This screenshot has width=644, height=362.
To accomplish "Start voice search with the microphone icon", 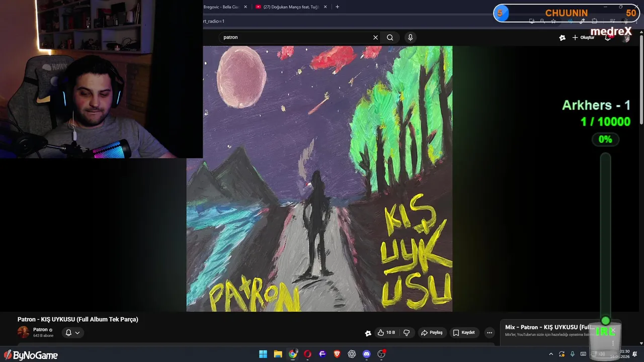I will click(411, 37).
